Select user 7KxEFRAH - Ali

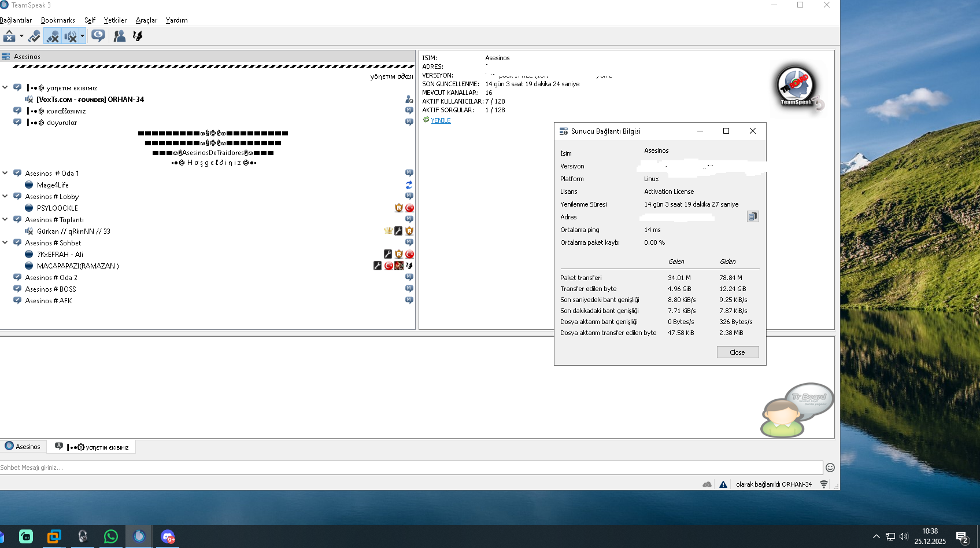60,255
